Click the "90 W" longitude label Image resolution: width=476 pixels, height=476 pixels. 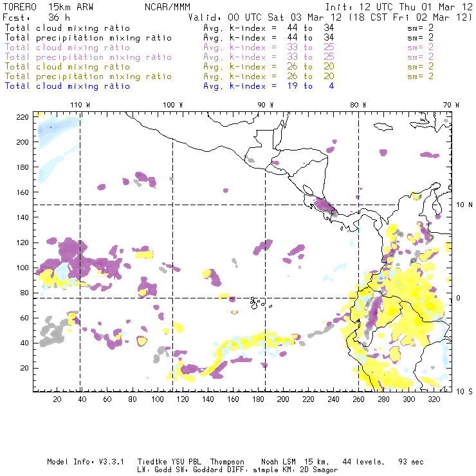tap(265, 105)
